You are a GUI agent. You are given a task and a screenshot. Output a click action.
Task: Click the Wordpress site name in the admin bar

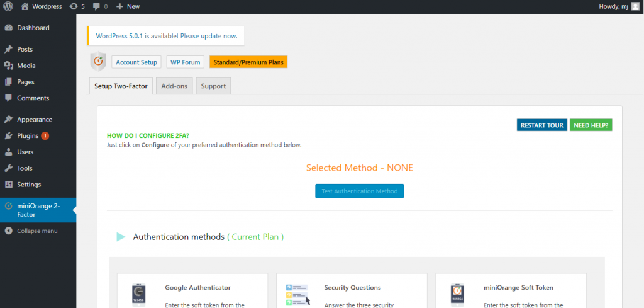click(47, 6)
